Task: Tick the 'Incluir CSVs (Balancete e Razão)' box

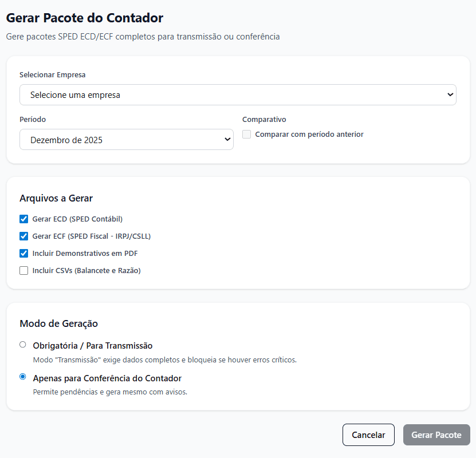Action: pos(24,270)
